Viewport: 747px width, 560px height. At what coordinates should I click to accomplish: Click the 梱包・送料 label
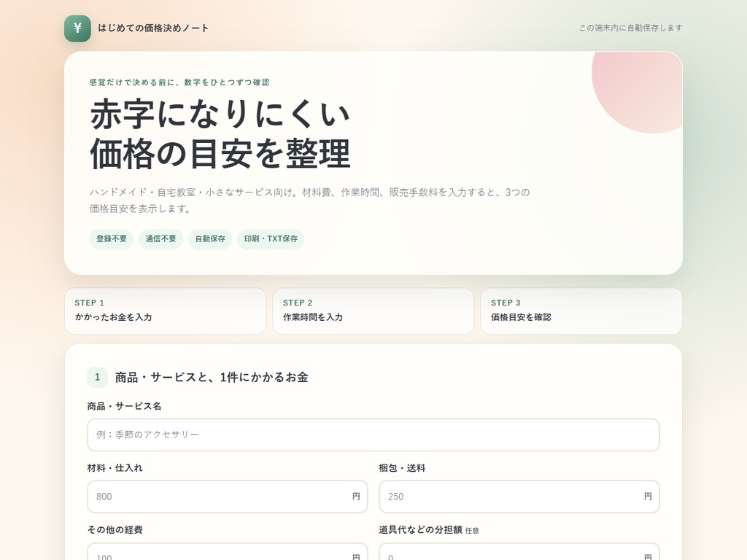click(402, 468)
